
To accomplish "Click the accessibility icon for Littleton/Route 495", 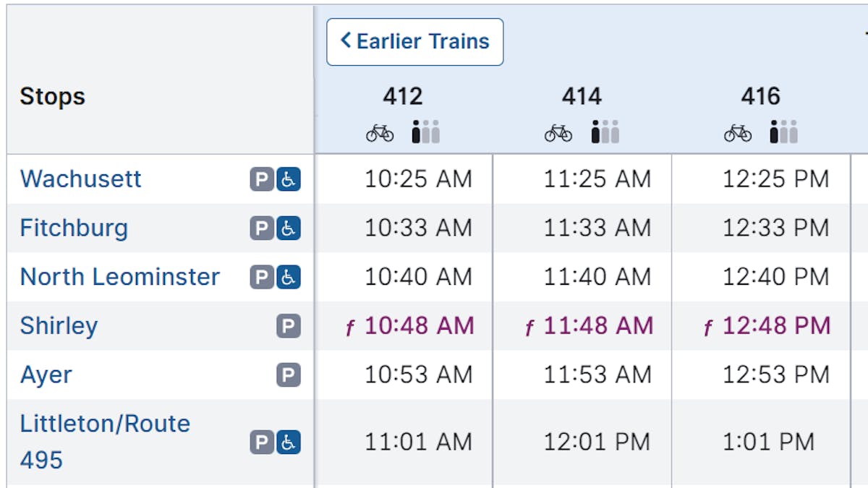I will click(x=287, y=442).
